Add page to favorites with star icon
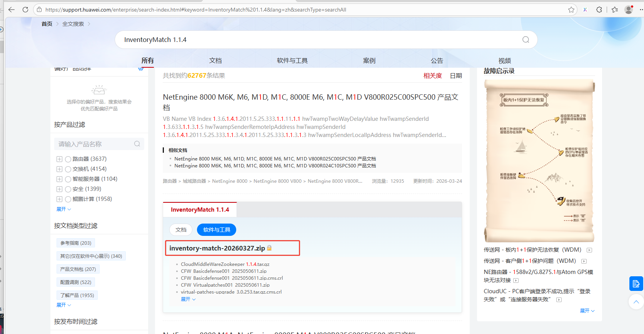Viewport: 644px width, 334px height. (x=571, y=10)
